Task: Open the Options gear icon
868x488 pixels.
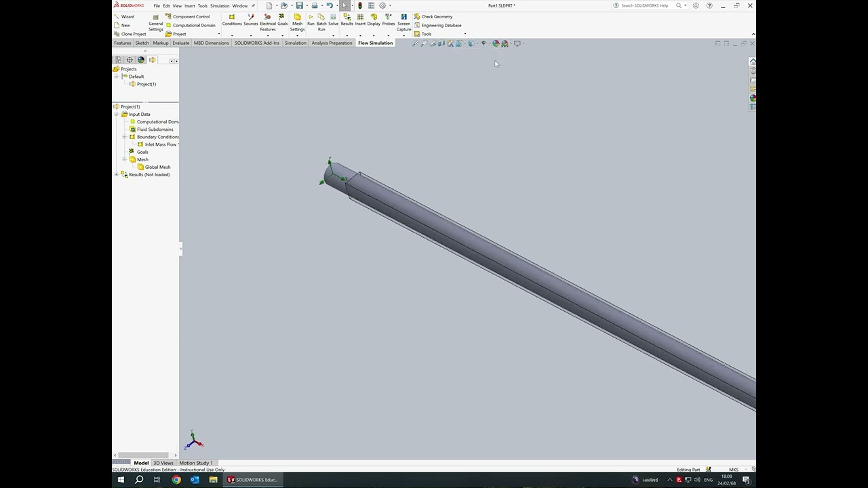Action: [382, 5]
